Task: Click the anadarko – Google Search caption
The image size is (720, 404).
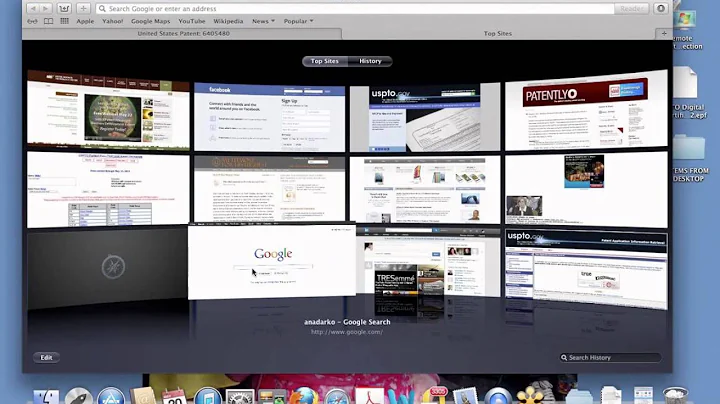Action: click(x=347, y=322)
